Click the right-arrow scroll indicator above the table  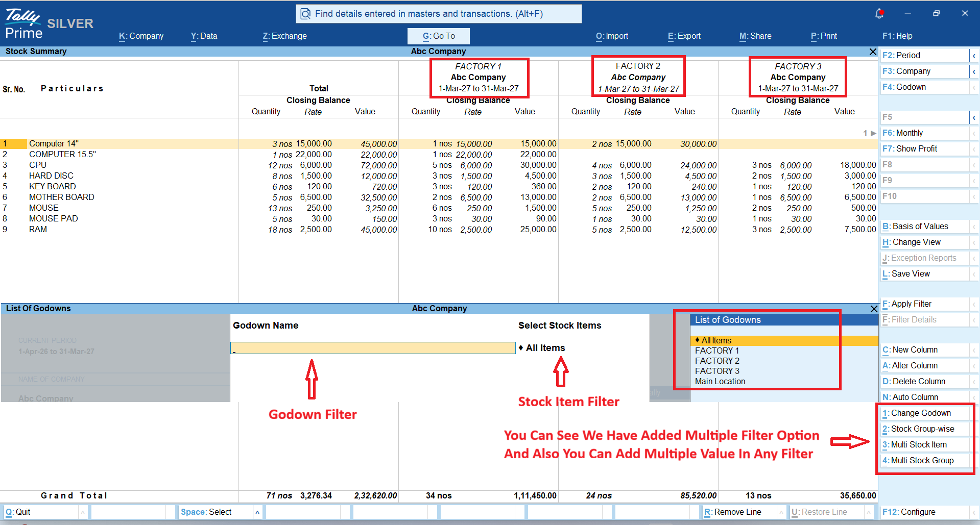tap(873, 133)
